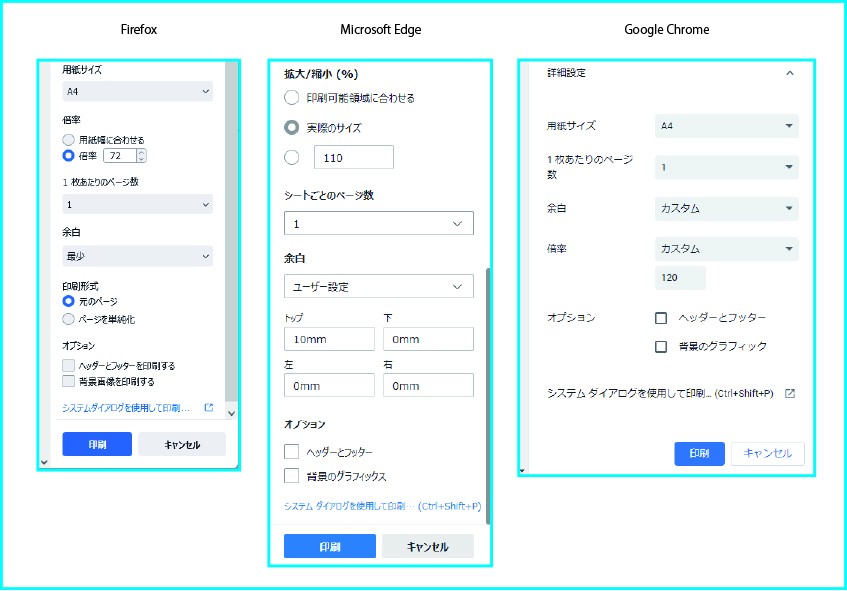
Task: Choose 元のページ print format in Firefox
Action: click(68, 301)
